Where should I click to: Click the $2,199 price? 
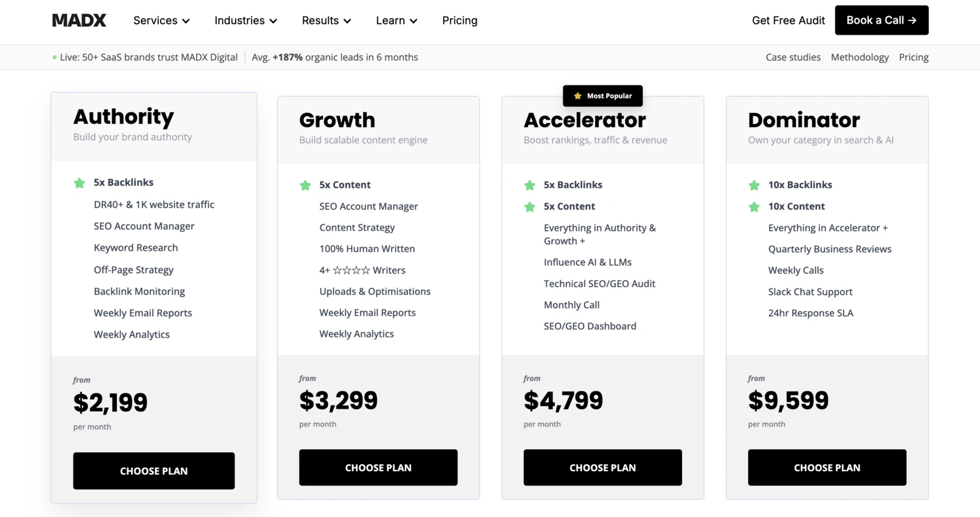[110, 403]
